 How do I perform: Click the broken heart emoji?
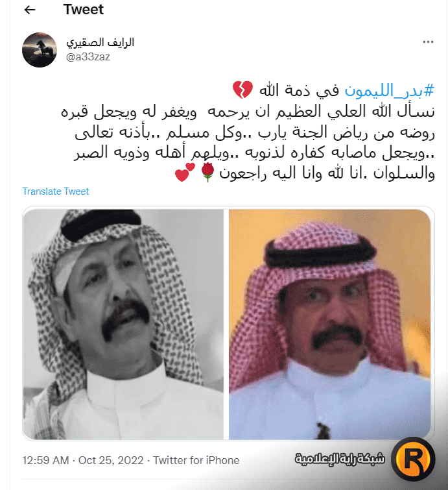[242, 90]
